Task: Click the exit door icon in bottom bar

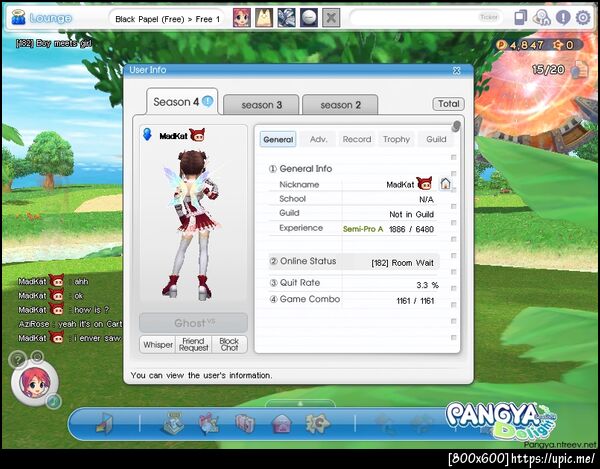Action: 104,424
